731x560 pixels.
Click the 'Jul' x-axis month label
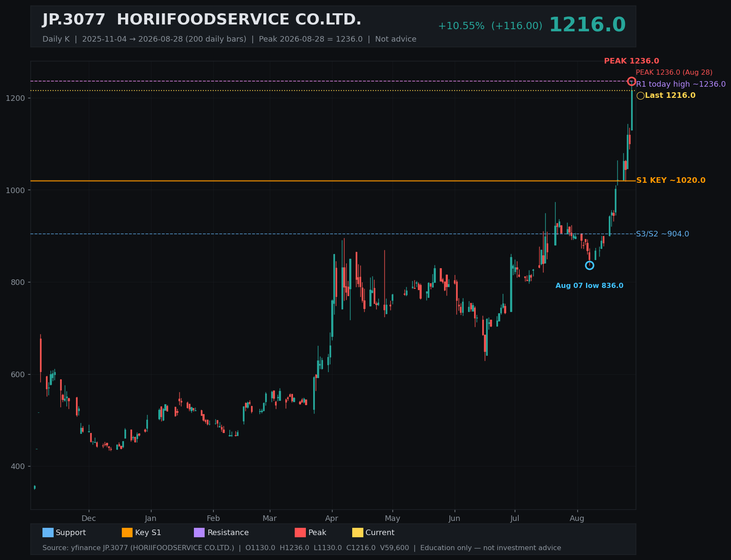tap(515, 518)
